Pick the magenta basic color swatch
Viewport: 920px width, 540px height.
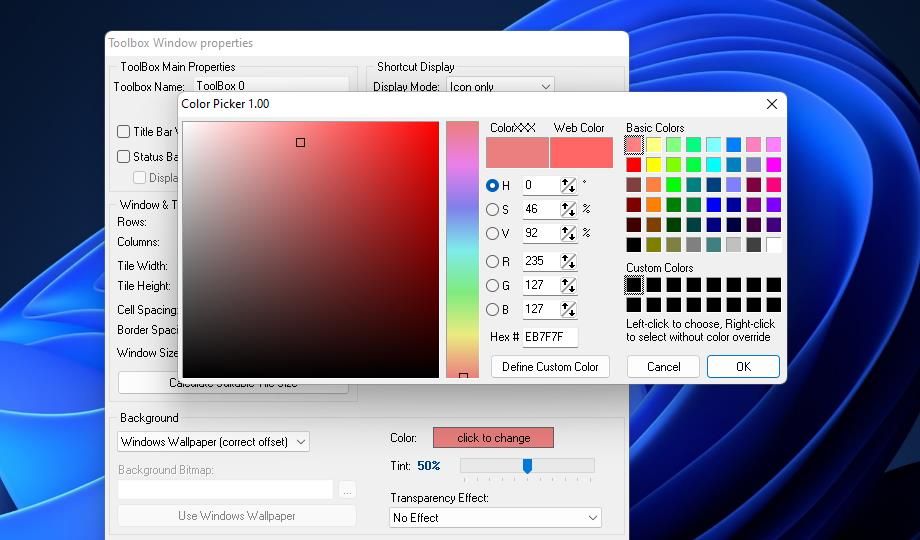coord(773,164)
